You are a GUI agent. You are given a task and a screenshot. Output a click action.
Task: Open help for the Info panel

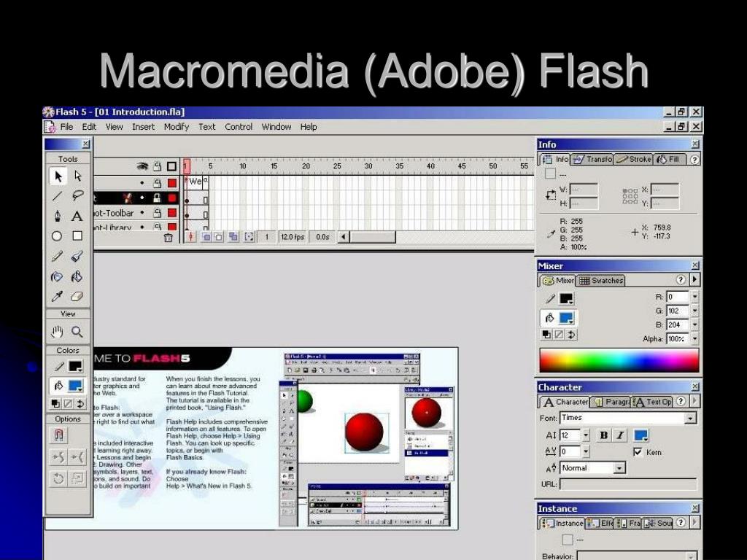coord(694,160)
